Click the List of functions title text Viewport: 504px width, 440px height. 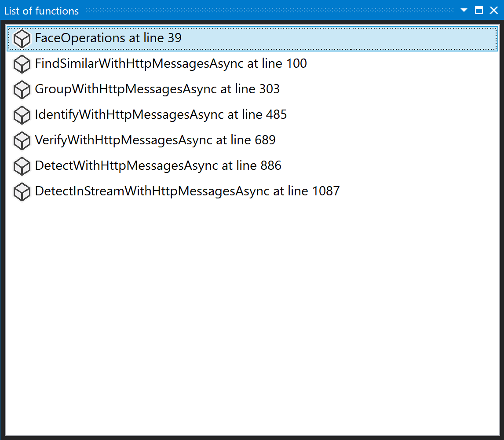[41, 11]
